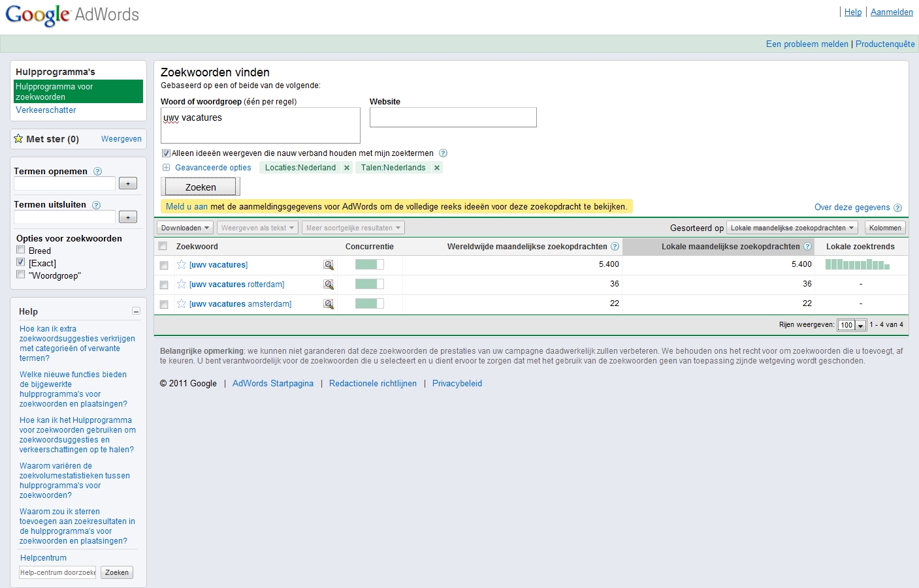Collapse the Help panel
The image size is (919, 588).
pos(136,311)
